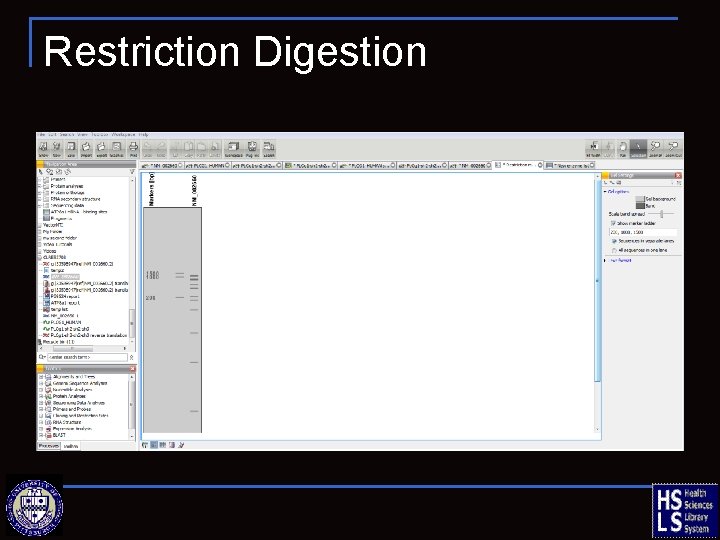Screen dimensions: 720x540
Task: Click the Show toolbar icon
Action: [43, 149]
